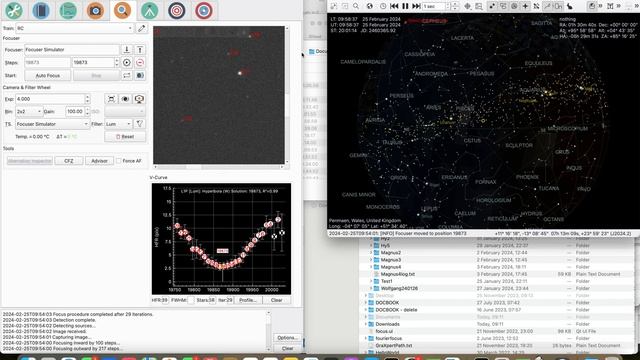Step KStars clock forward
This screenshot has height=360, width=640.
click(416, 6)
